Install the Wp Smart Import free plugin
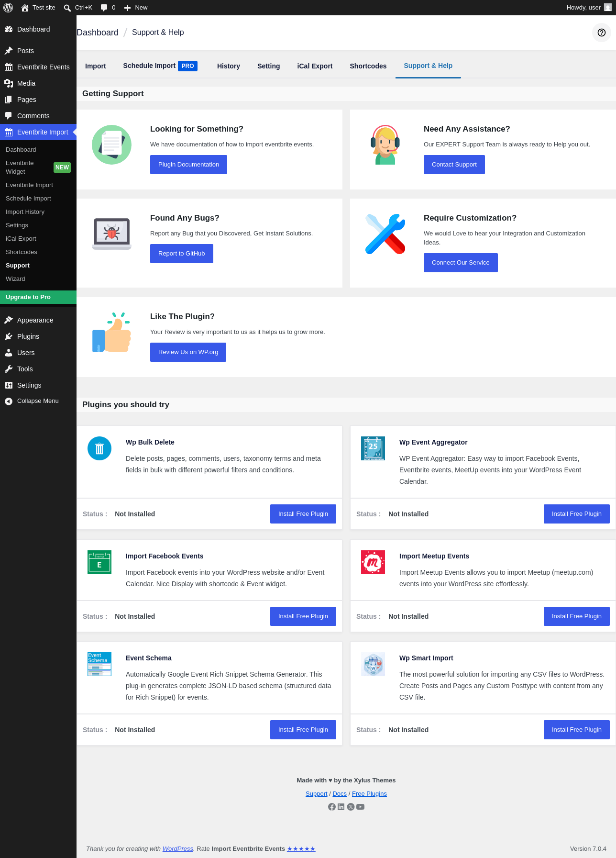The height and width of the screenshot is (858, 616). pos(577,730)
